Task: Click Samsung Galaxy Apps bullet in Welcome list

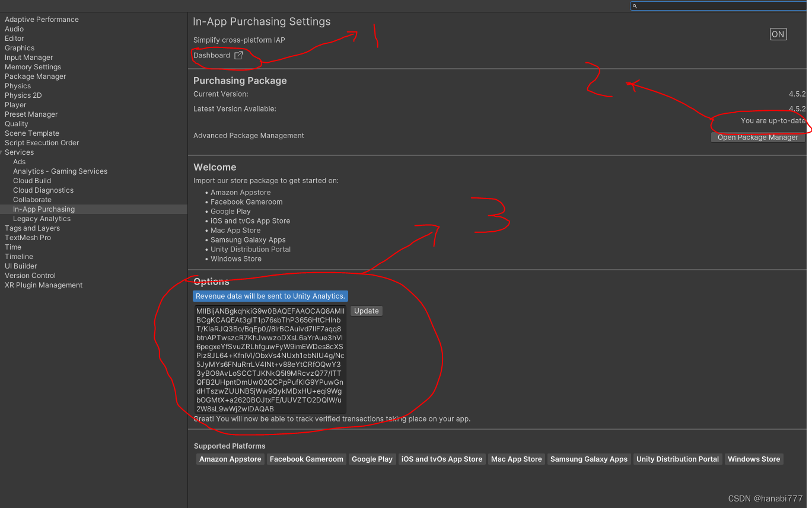Action: point(248,240)
